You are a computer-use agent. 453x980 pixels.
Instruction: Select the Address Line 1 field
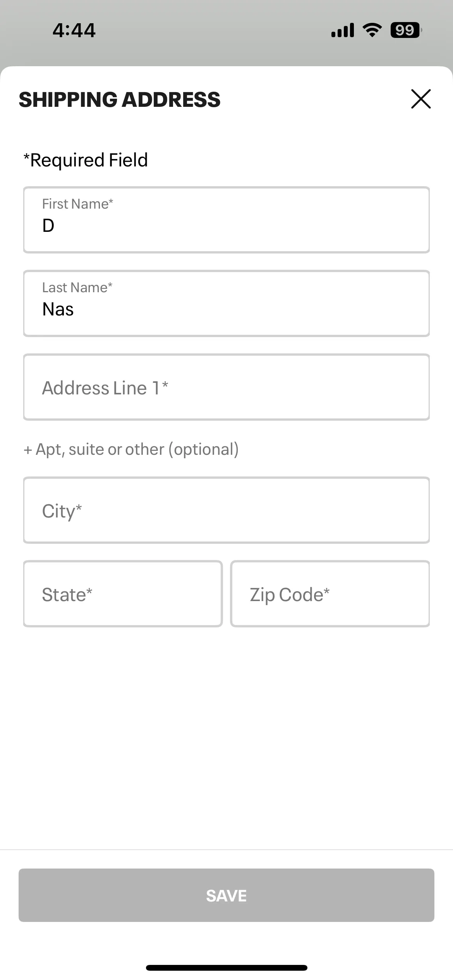(x=226, y=387)
